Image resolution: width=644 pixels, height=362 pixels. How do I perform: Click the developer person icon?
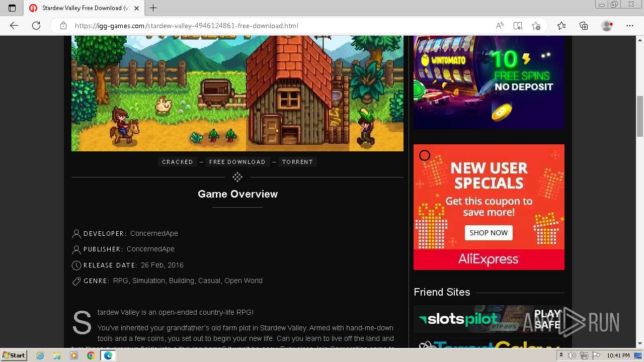click(76, 234)
